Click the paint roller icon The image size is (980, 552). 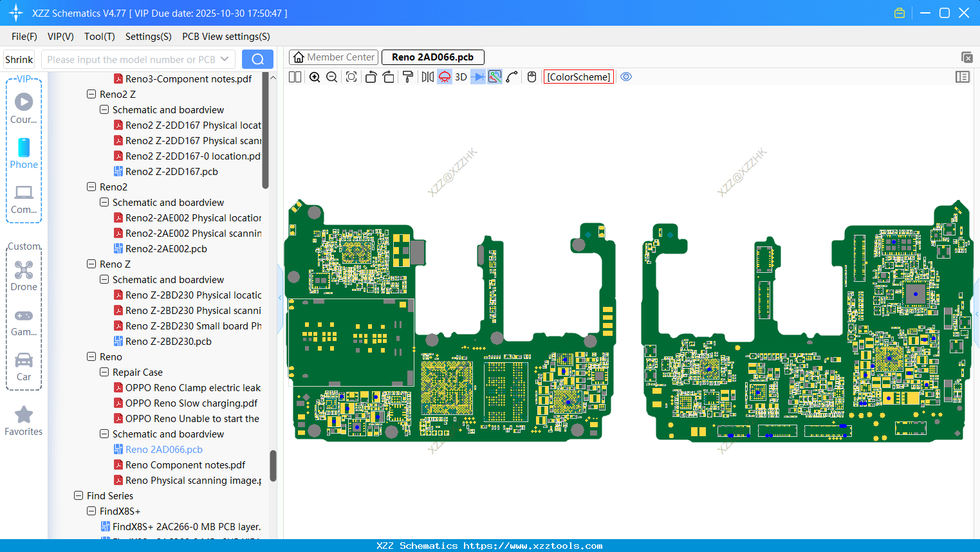[x=407, y=77]
